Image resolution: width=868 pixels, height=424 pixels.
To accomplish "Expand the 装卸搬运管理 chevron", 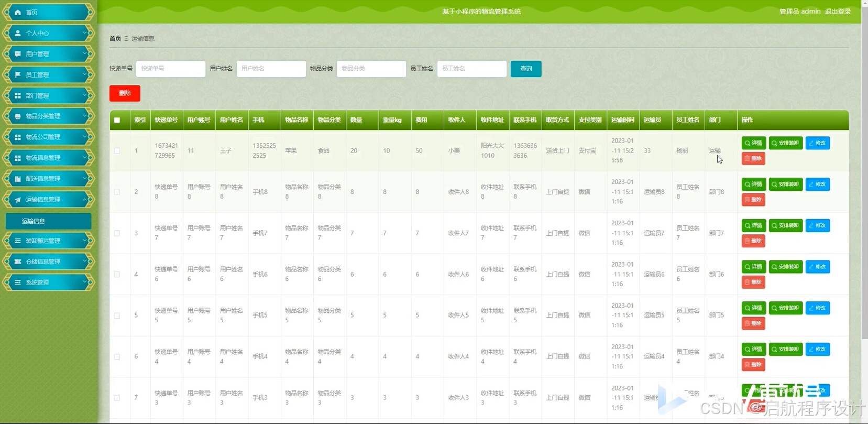I will 84,241.
